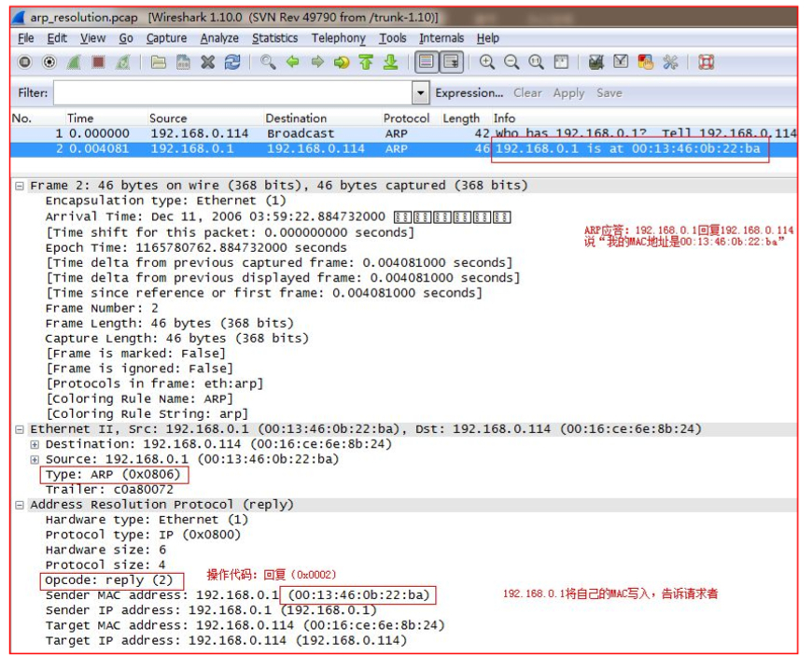
Task: Jump to the last packet
Action: (x=390, y=63)
